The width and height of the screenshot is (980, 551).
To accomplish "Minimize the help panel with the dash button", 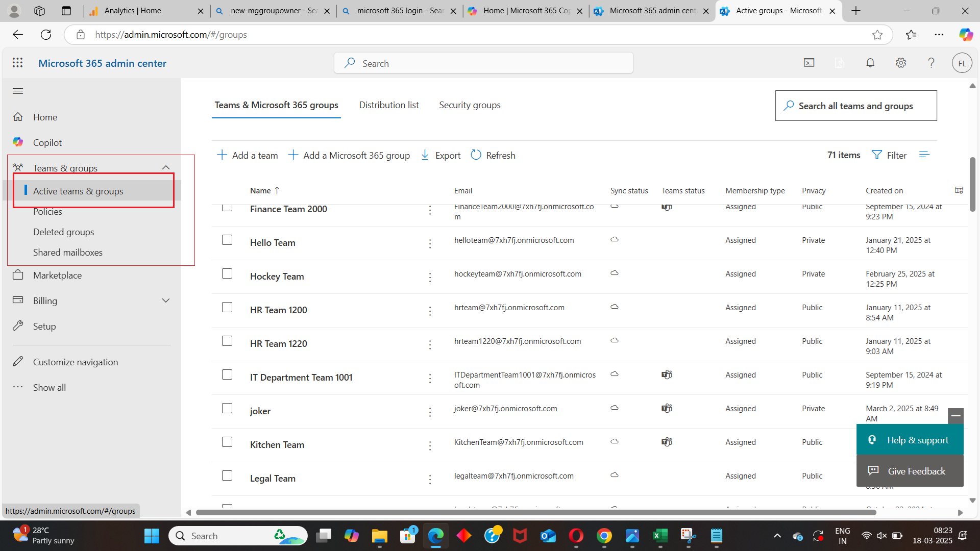I will coord(956,416).
